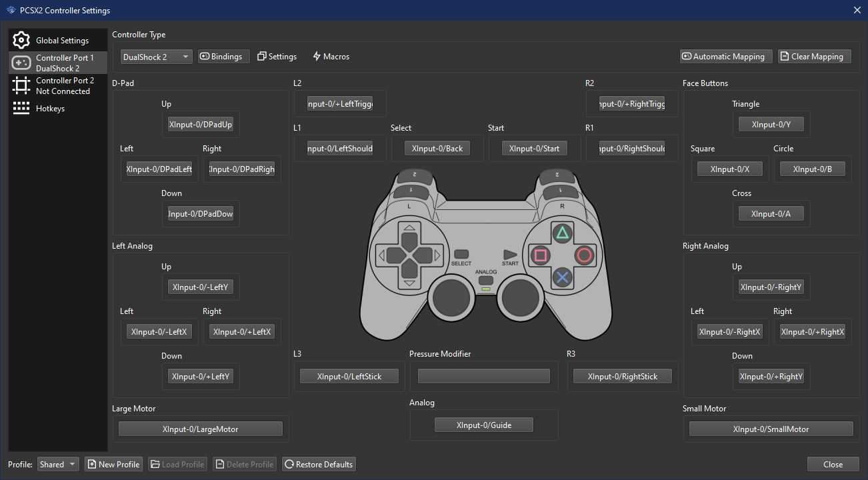Change the R1 RightShoulder binding
868x480 pixels.
(x=632, y=149)
